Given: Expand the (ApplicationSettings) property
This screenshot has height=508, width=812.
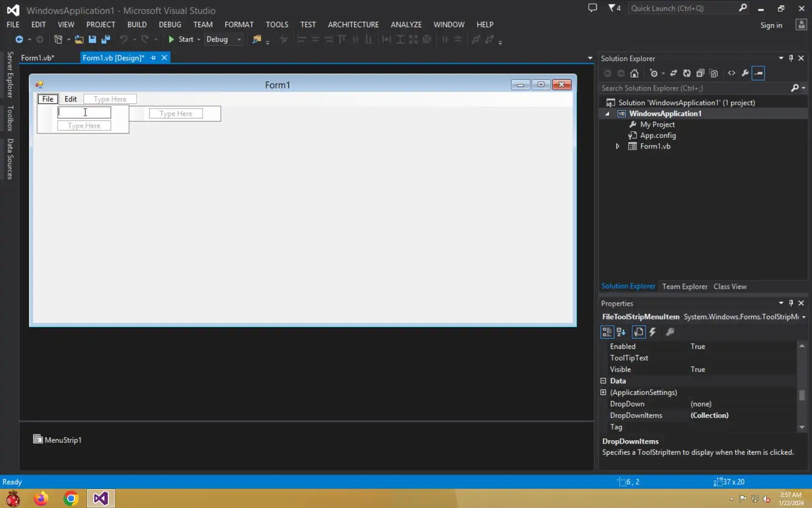Looking at the screenshot, I should pos(603,392).
